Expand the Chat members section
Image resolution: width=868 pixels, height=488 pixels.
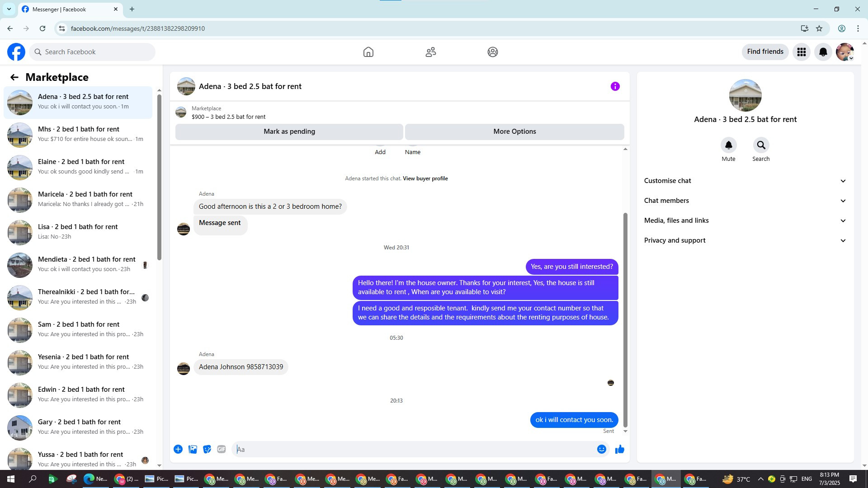pyautogui.click(x=745, y=201)
